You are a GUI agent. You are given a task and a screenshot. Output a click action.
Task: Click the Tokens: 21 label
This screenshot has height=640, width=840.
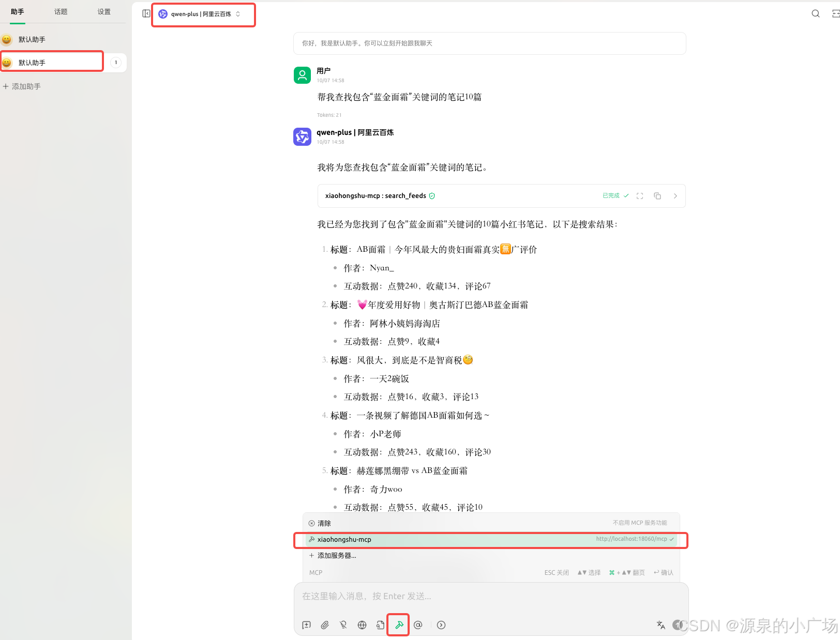[329, 115]
